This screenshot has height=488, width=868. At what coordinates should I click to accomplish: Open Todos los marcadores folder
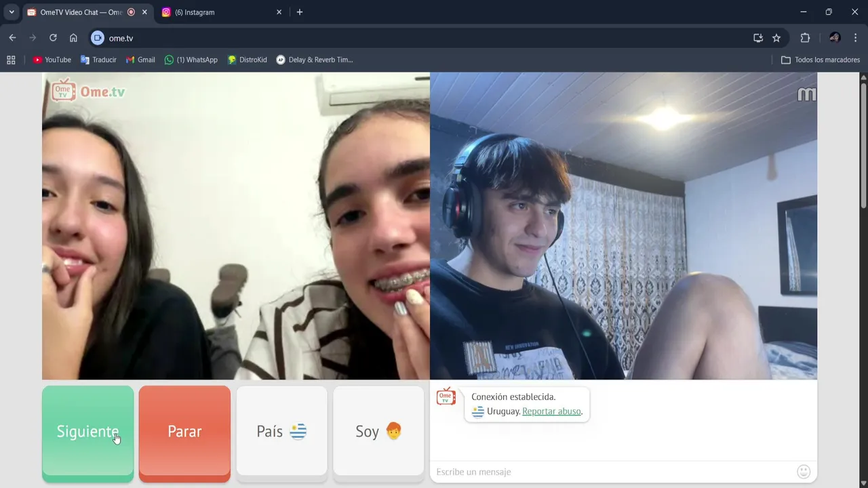click(821, 60)
